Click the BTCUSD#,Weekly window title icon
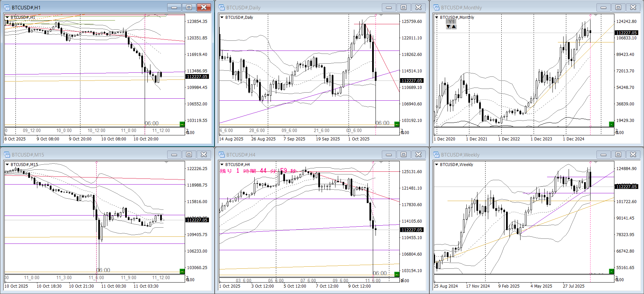644x294 pixels. (x=436, y=155)
